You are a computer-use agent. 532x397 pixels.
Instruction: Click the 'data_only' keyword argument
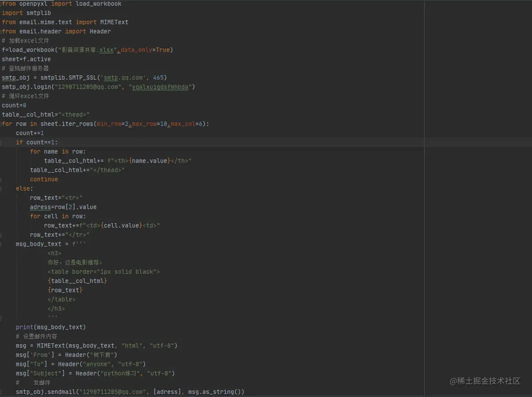(x=136, y=50)
